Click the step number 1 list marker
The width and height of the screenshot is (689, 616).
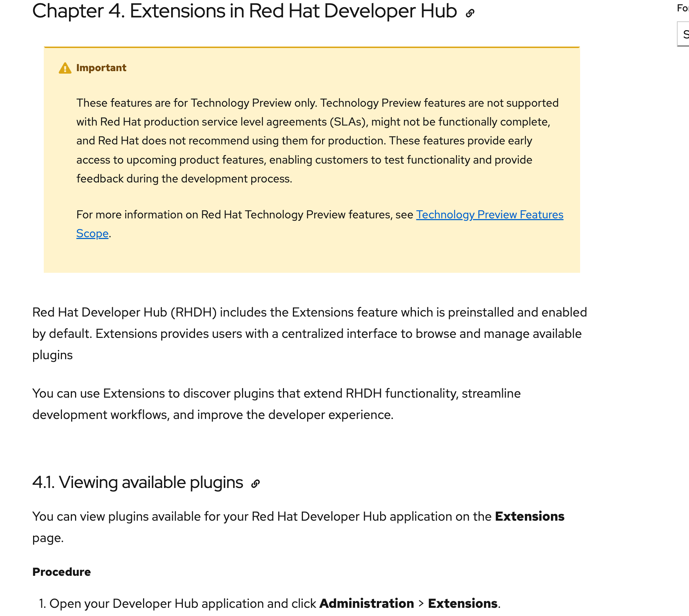[x=42, y=604]
